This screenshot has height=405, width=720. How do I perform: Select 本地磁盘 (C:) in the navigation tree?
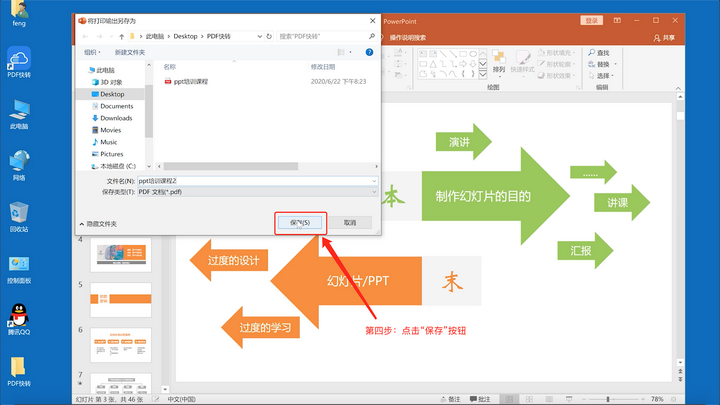coord(114,166)
